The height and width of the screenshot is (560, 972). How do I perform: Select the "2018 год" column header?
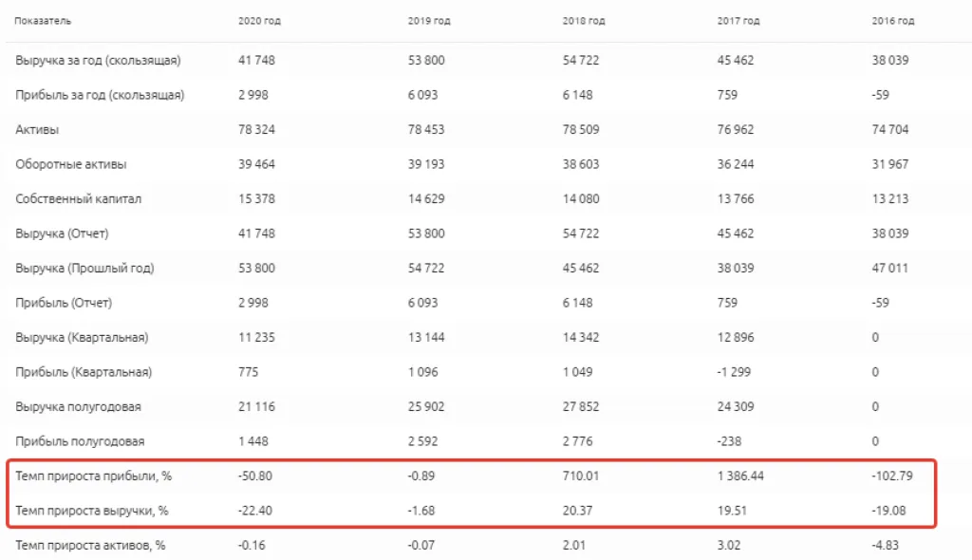pos(584,21)
